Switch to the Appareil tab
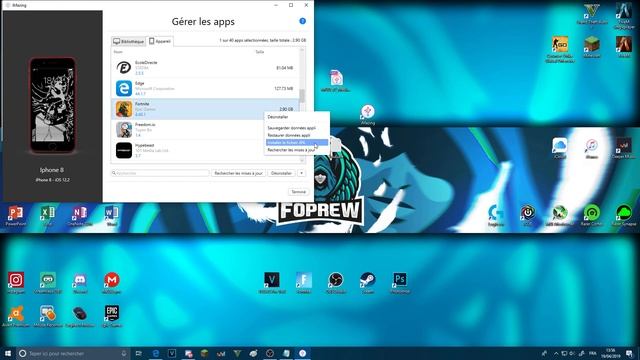 pyautogui.click(x=160, y=41)
